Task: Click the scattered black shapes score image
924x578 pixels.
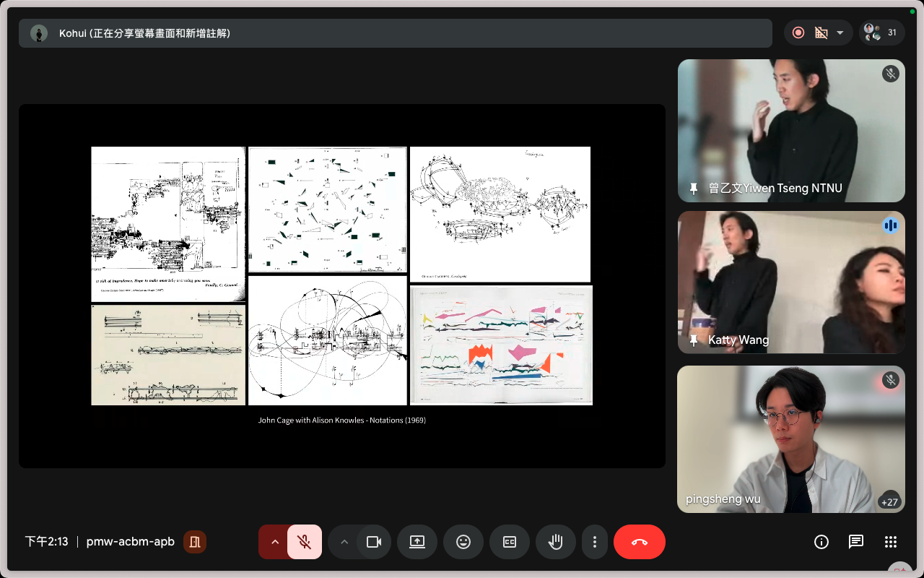Action: [x=328, y=210]
